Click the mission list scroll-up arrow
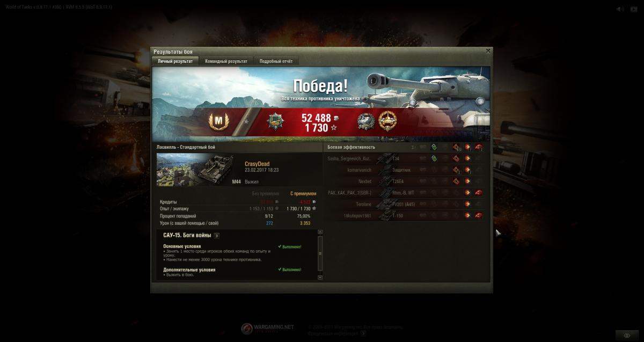 320,232
